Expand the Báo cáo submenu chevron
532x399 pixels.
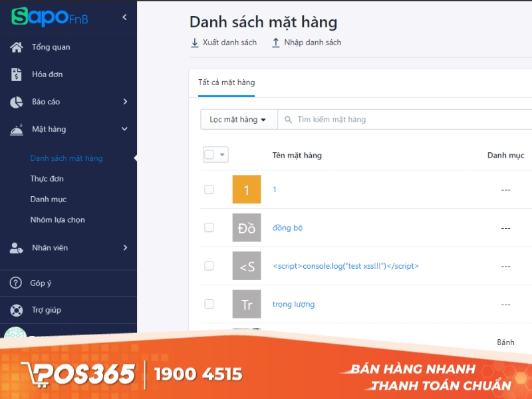point(124,102)
